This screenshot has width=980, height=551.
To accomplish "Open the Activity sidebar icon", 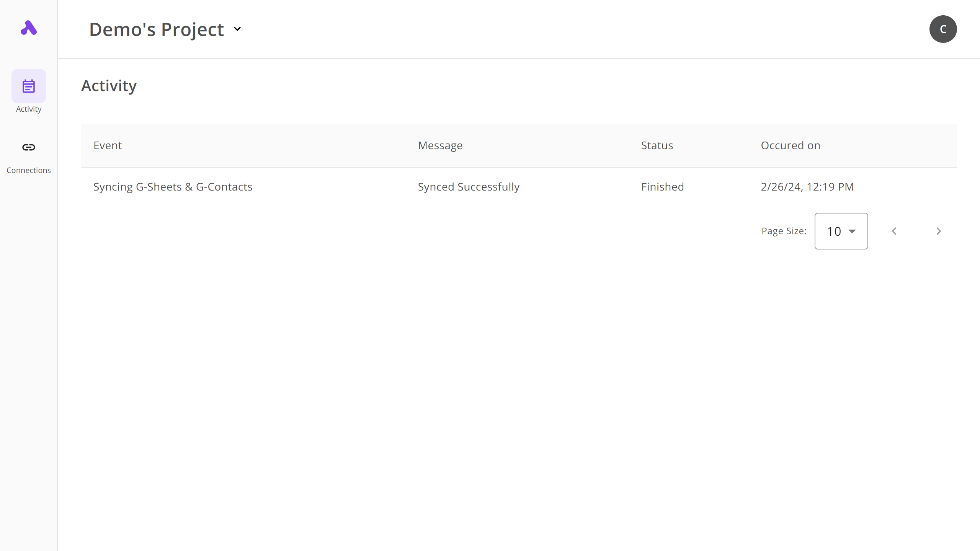I will click(x=29, y=86).
